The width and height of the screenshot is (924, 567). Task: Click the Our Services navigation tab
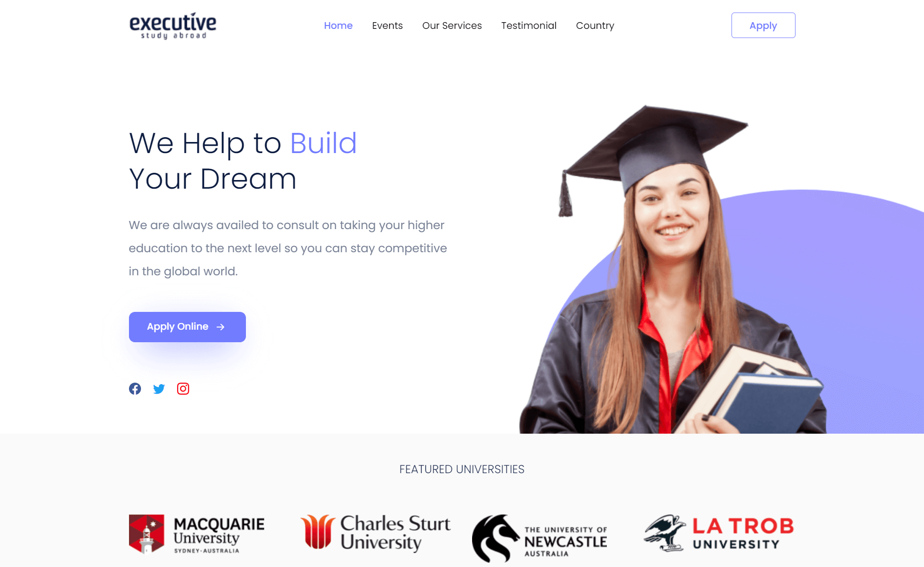pos(452,25)
